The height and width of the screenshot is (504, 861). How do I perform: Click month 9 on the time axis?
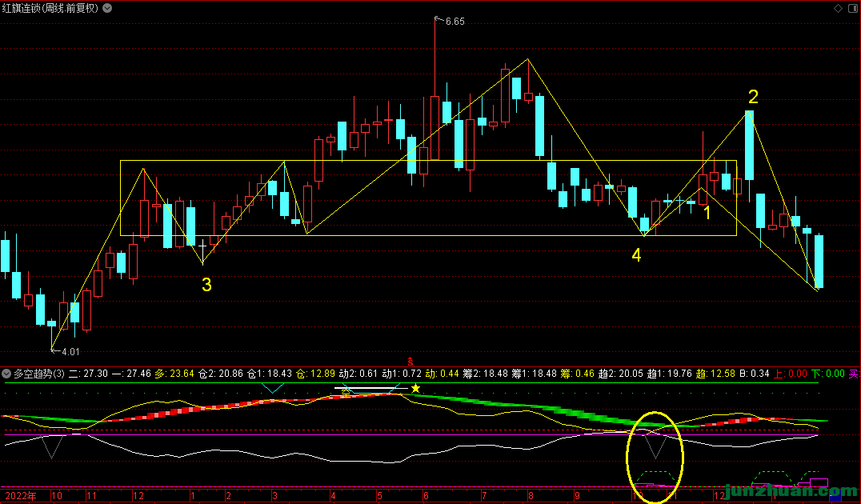pyautogui.click(x=577, y=496)
